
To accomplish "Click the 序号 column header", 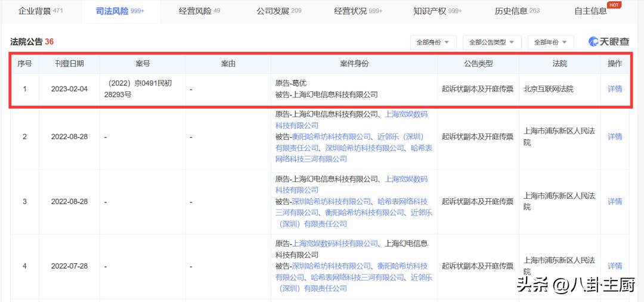I will pos(24,64).
